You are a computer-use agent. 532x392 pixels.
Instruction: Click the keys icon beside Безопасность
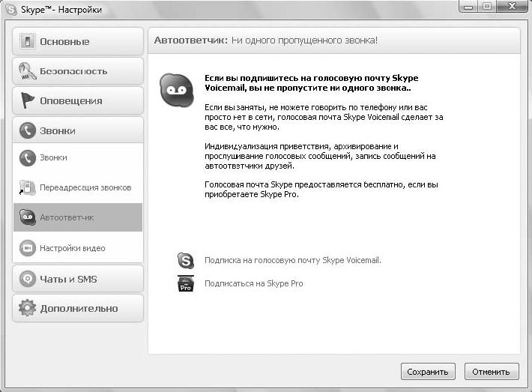click(x=28, y=71)
